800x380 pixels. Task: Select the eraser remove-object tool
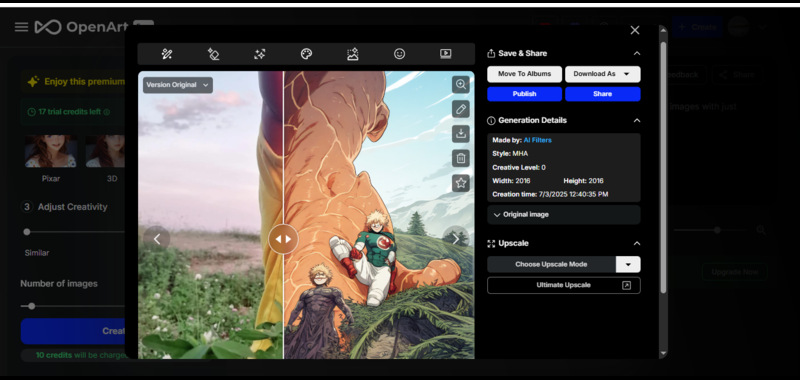[x=213, y=54]
